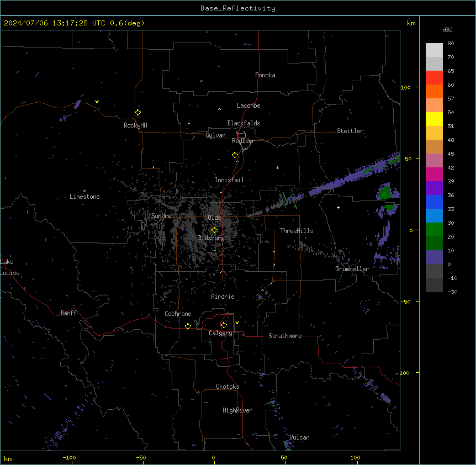Pick the bright yellow 51-54 dBZ swatch

pos(434,119)
